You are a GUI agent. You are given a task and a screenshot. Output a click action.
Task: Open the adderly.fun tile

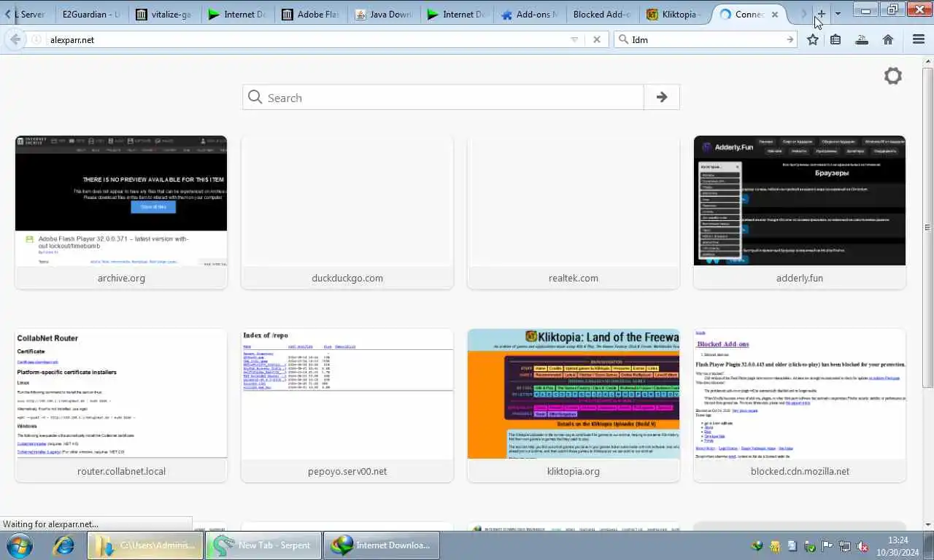pyautogui.click(x=800, y=212)
